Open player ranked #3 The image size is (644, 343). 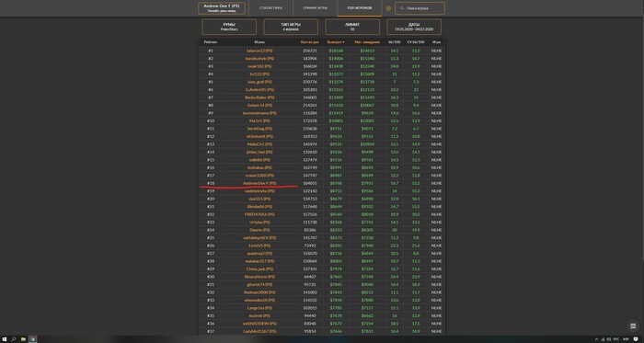259,66
